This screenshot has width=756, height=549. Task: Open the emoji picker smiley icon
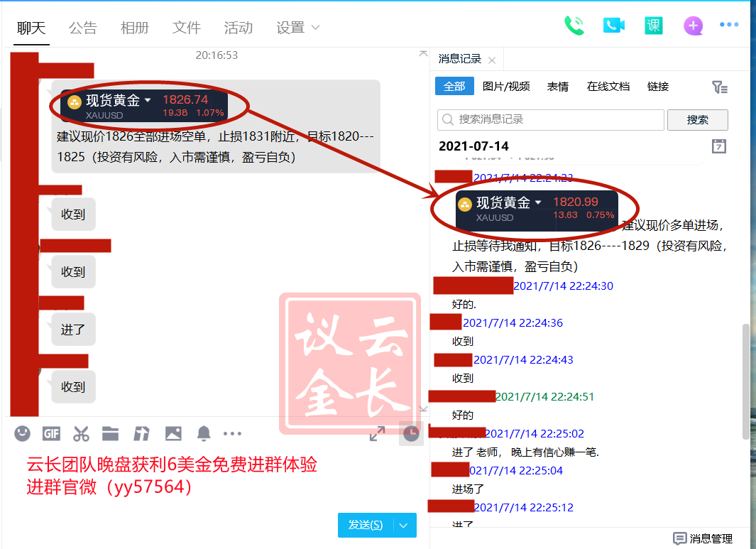coord(22,434)
